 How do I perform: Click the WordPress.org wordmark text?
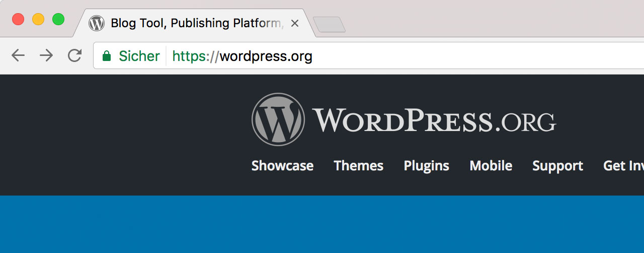coord(434,120)
